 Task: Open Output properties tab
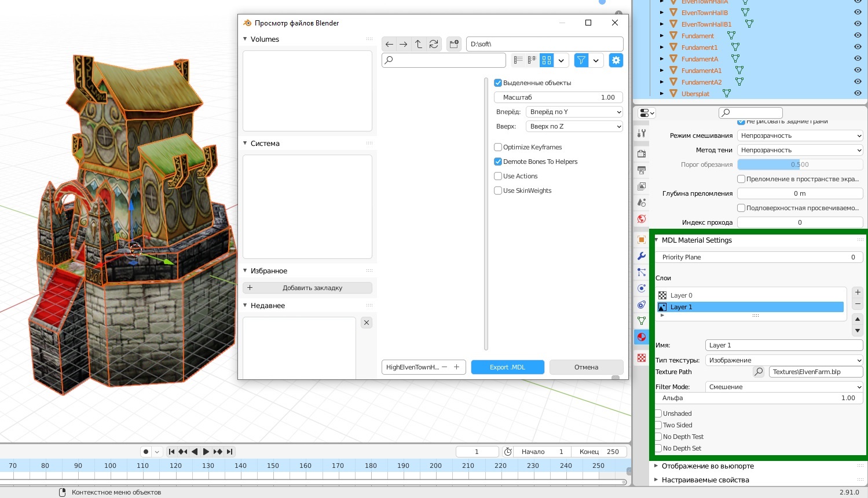[x=642, y=170]
